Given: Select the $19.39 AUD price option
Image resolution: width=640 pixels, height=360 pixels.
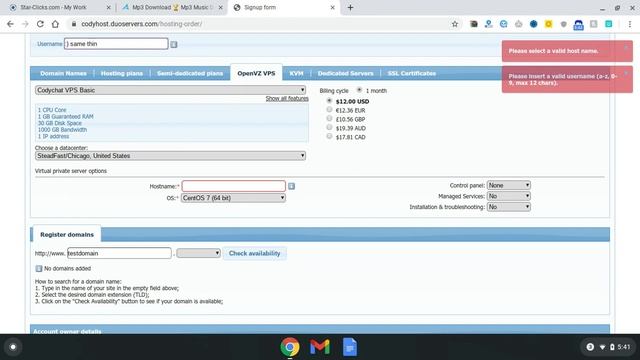Looking at the screenshot, I should point(329,127).
